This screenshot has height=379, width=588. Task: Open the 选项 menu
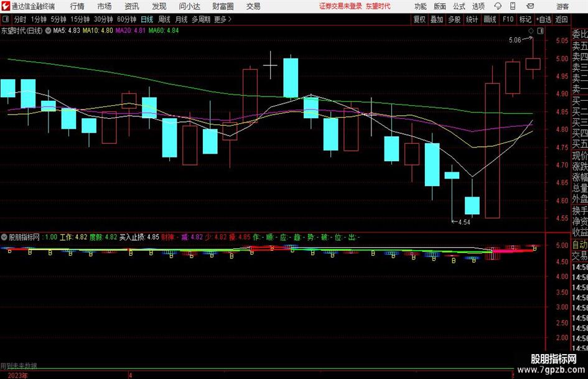coord(478,6)
